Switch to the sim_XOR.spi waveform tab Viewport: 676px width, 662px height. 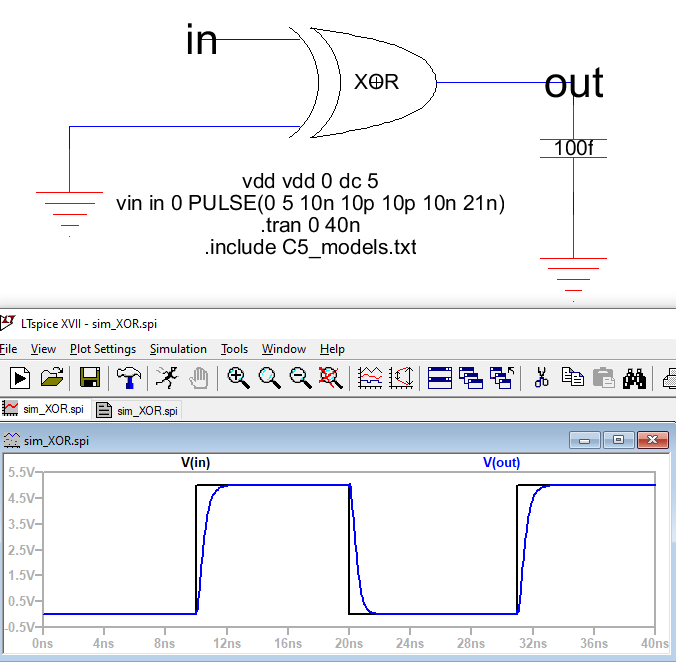pos(47,409)
